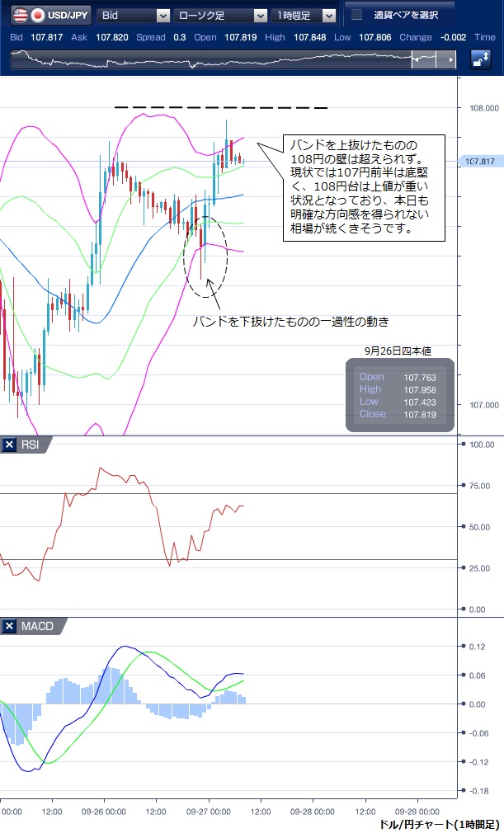Close the RSI indicator panel
The width and height of the screenshot is (504, 833).
tap(10, 445)
